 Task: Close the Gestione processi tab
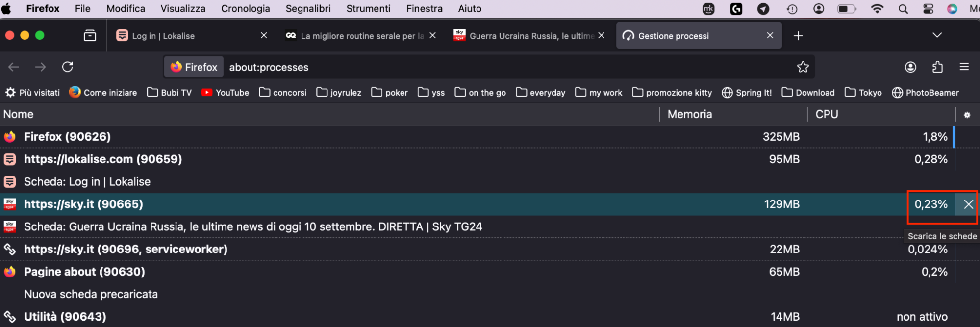[x=770, y=35]
